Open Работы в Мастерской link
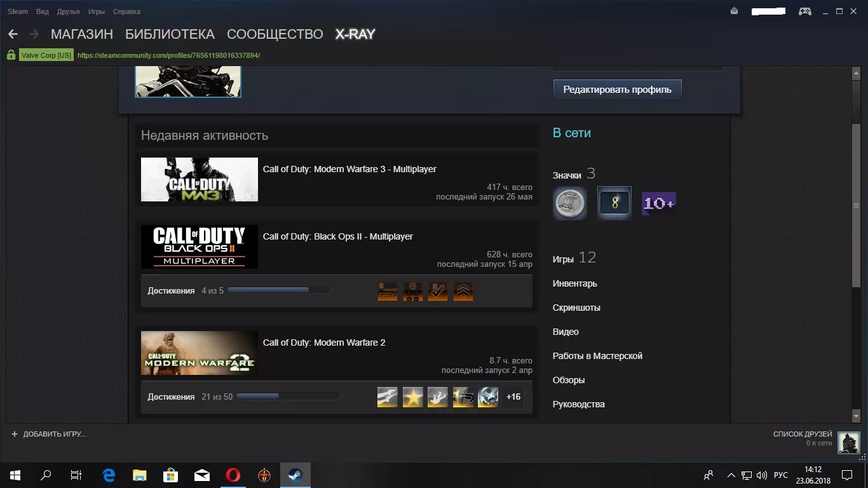The height and width of the screenshot is (488, 868). 597,356
